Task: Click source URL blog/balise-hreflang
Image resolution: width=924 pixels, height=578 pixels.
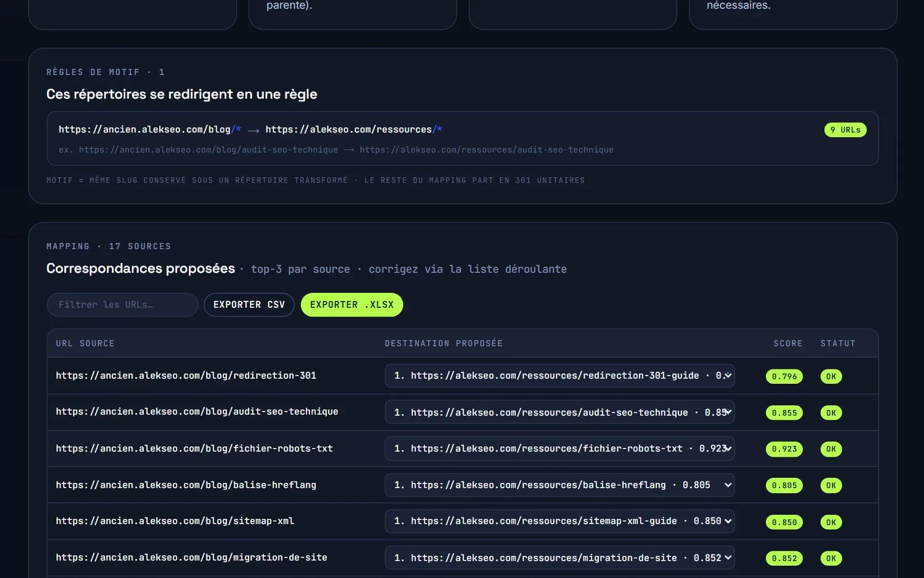Action: point(186,485)
